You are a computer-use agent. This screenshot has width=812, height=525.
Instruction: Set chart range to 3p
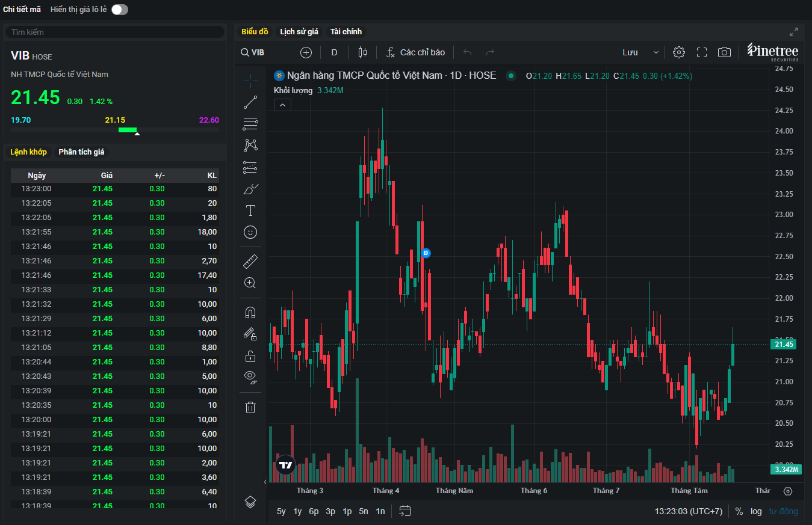pyautogui.click(x=330, y=511)
